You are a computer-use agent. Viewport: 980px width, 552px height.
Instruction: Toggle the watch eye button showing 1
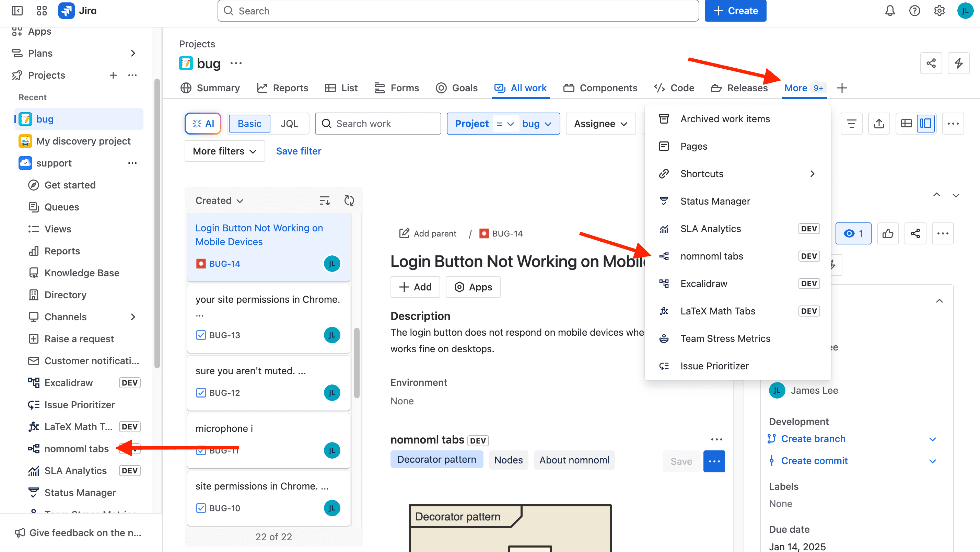click(x=853, y=233)
